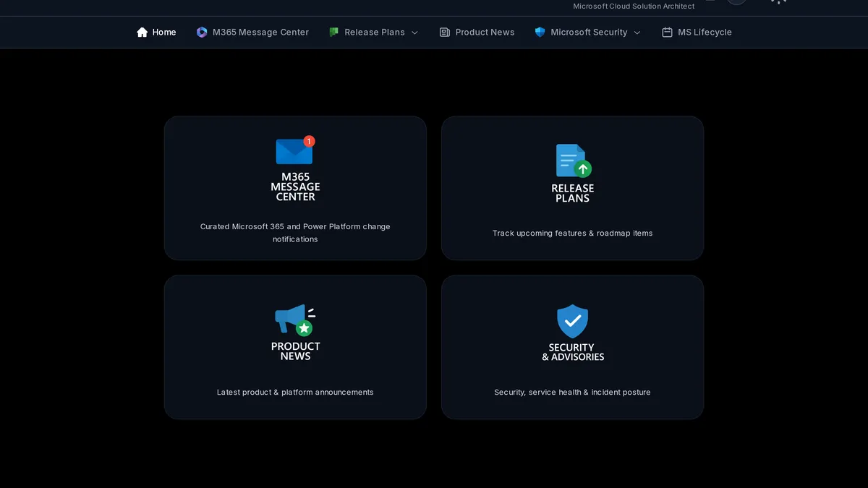Click 'Curated Microsoft 365 and Power Platform' description
868x488 pixels.
click(295, 233)
